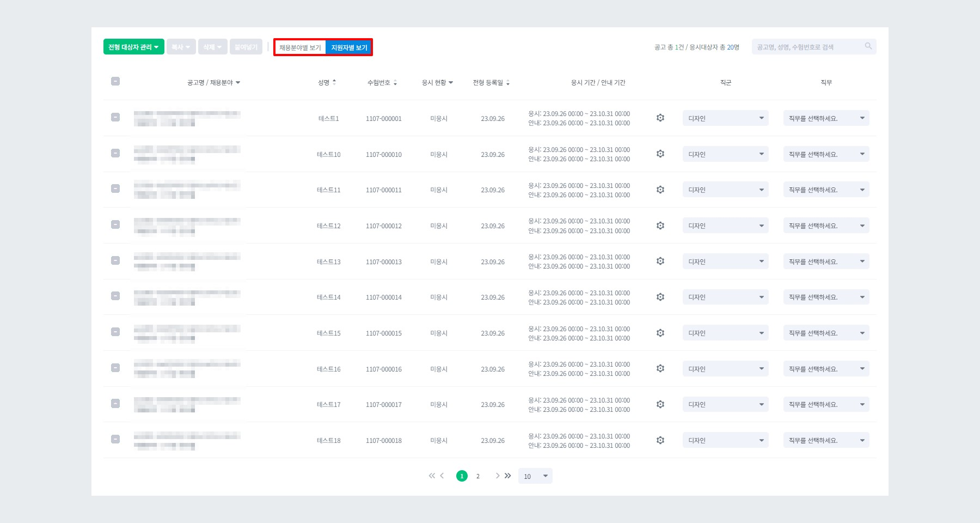Open settings gear for 테스트13 row
Image resolution: width=980 pixels, height=523 pixels.
[x=660, y=261]
